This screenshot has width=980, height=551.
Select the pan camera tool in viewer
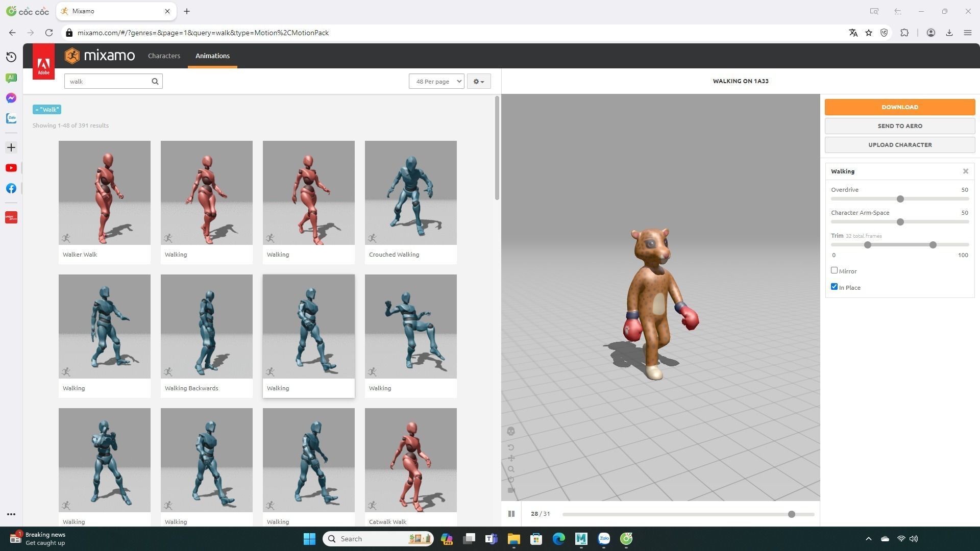click(x=511, y=458)
